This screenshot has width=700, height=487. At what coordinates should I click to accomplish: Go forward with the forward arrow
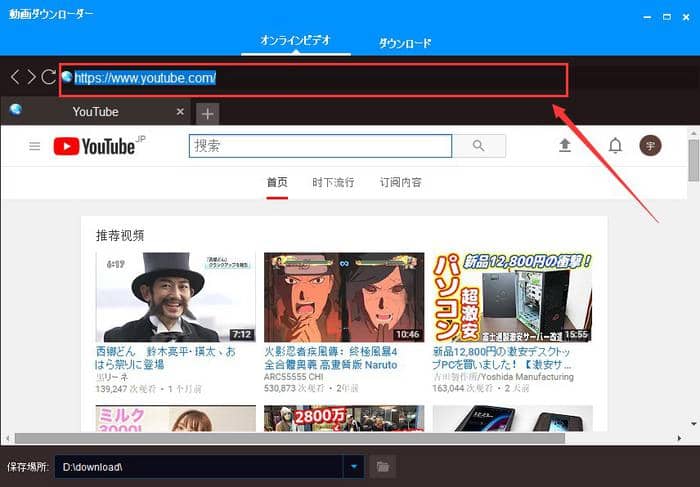[31, 77]
